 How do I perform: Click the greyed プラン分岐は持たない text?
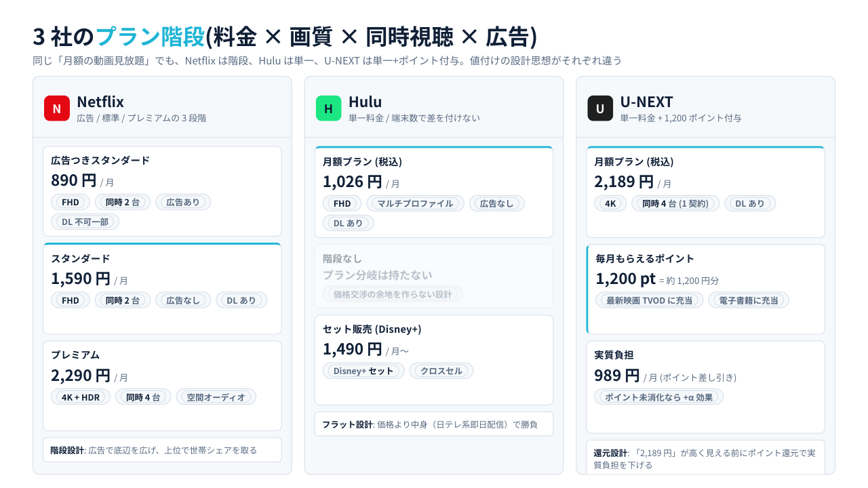(x=378, y=274)
